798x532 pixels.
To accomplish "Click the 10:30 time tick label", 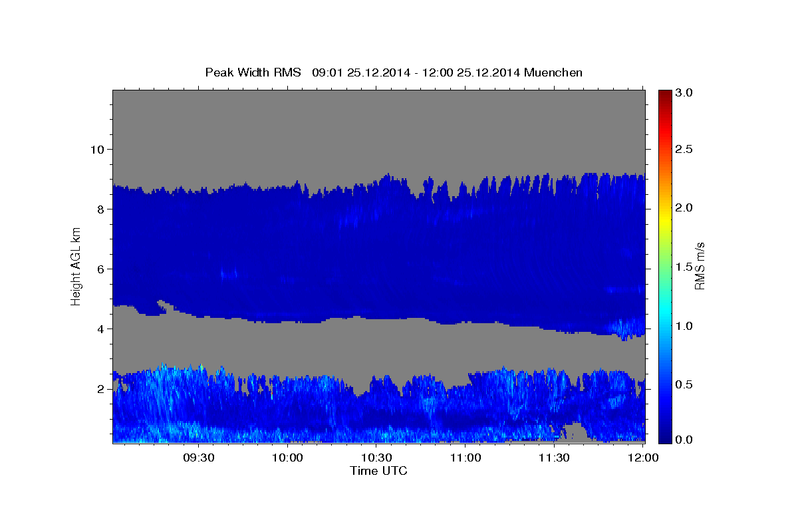I will pos(376,458).
